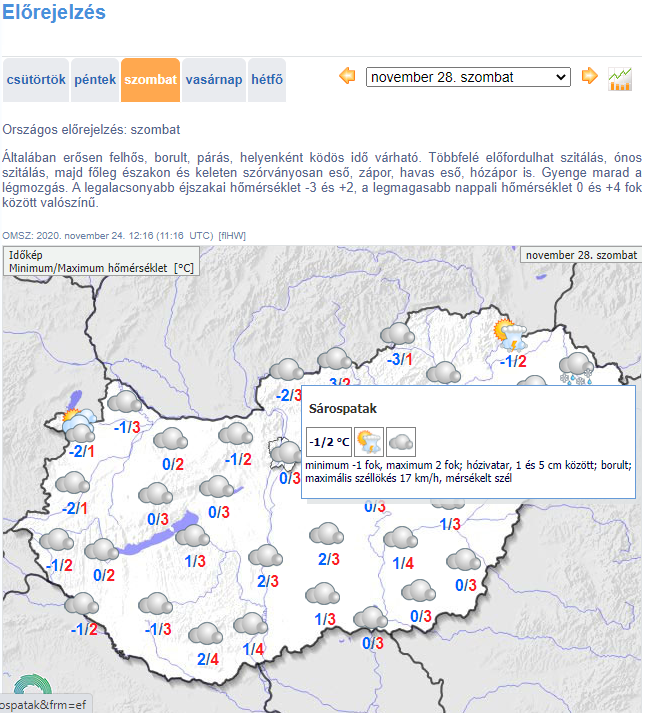Image resolution: width=648 pixels, height=713 pixels.
Task: Click sun-and-snow shower icon in Sárospatak tooltip
Action: coord(369,440)
